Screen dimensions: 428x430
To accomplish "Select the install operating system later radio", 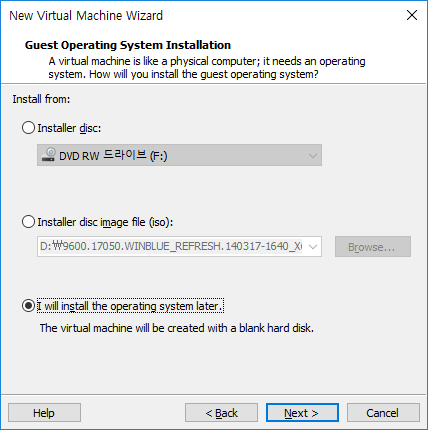I will point(28,306).
